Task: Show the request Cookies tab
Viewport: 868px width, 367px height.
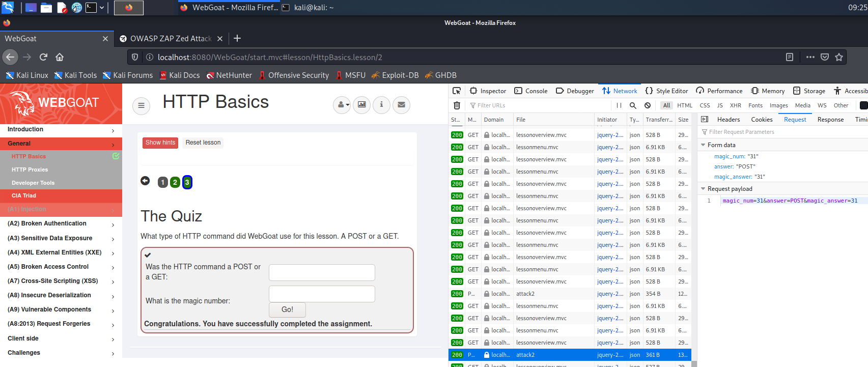Action: [762, 120]
